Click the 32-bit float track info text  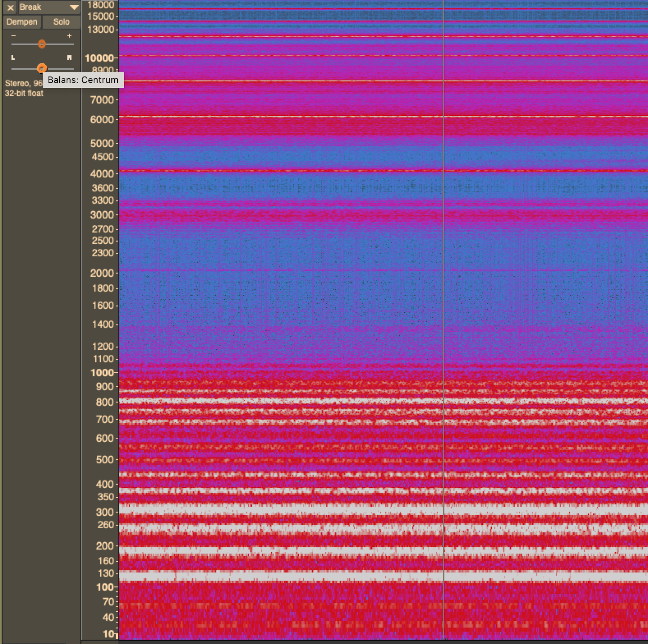pyautogui.click(x=24, y=93)
